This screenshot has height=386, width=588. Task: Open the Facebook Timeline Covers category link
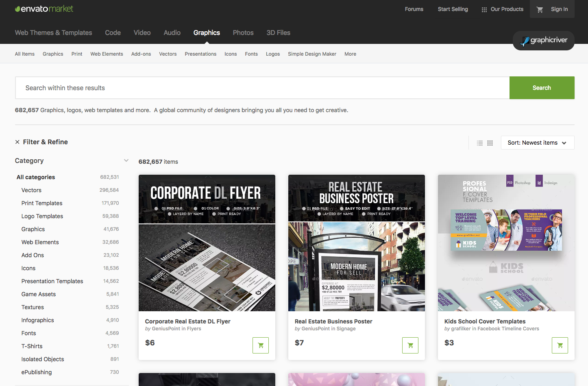[508, 329]
